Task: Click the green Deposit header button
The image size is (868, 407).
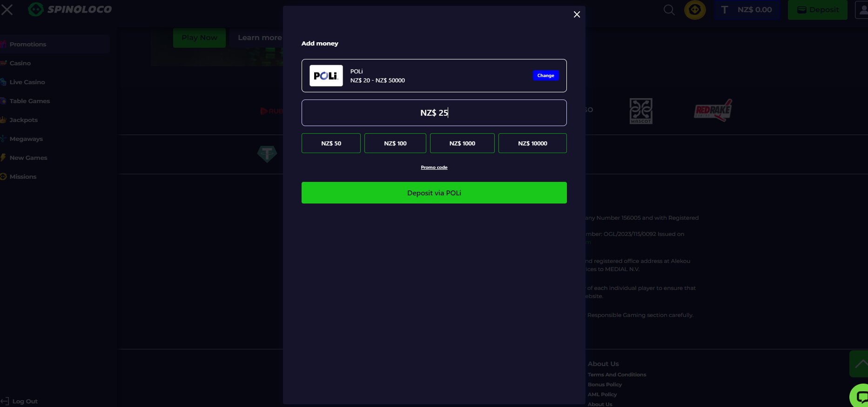Action: pyautogui.click(x=818, y=10)
